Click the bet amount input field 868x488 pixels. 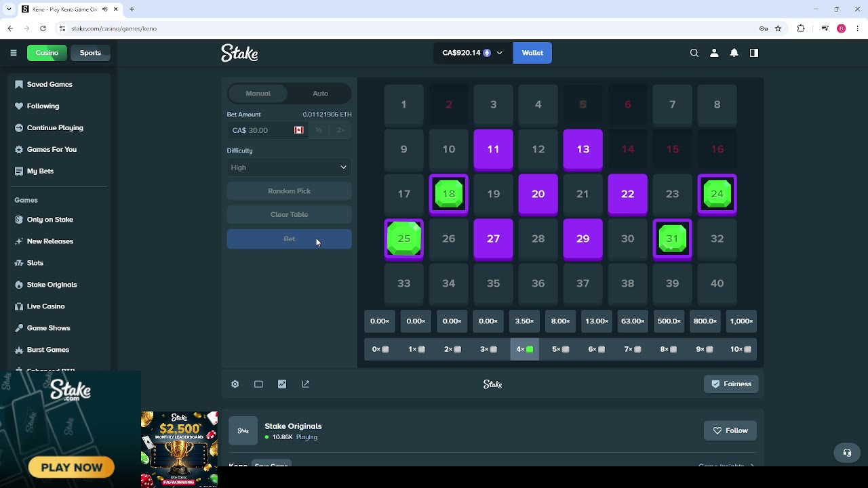click(267, 130)
